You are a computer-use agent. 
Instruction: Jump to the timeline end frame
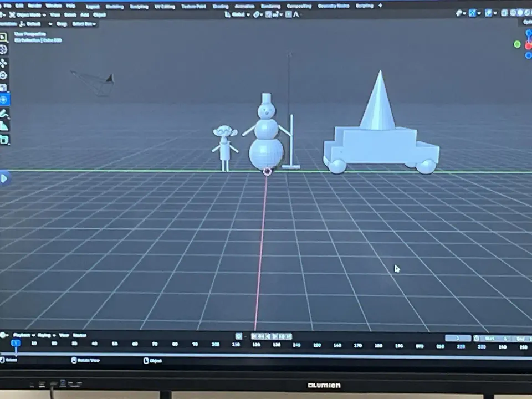289,336
